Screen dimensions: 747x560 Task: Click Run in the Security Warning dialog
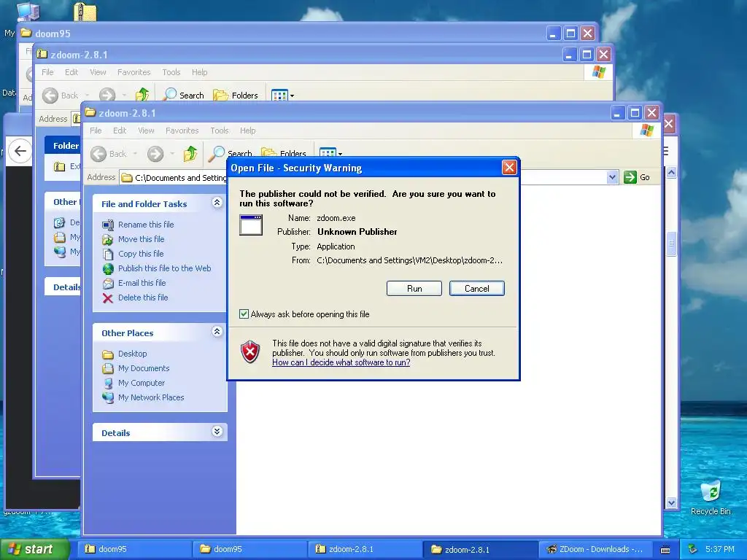coord(414,289)
